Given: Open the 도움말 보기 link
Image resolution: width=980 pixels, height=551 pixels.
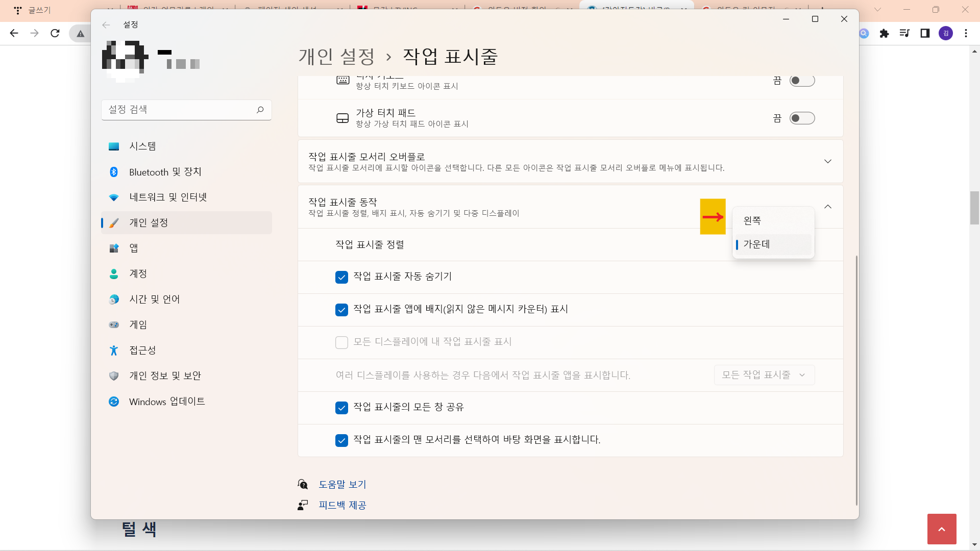Looking at the screenshot, I should (342, 484).
